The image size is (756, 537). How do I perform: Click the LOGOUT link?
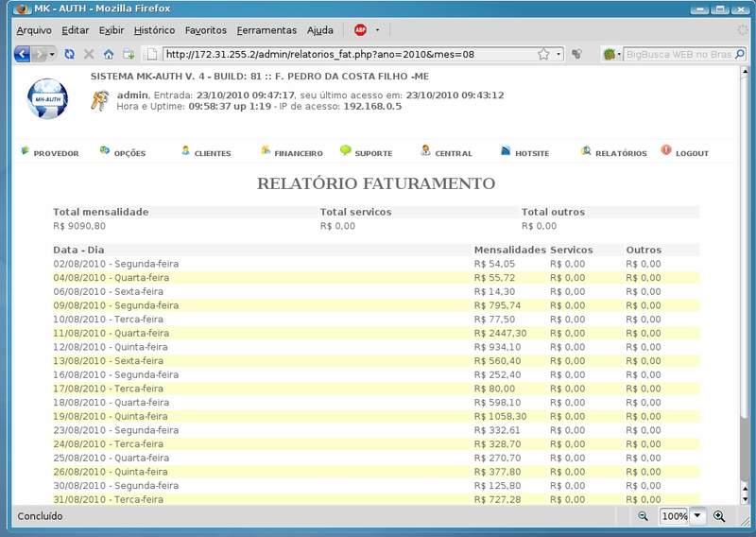point(692,153)
